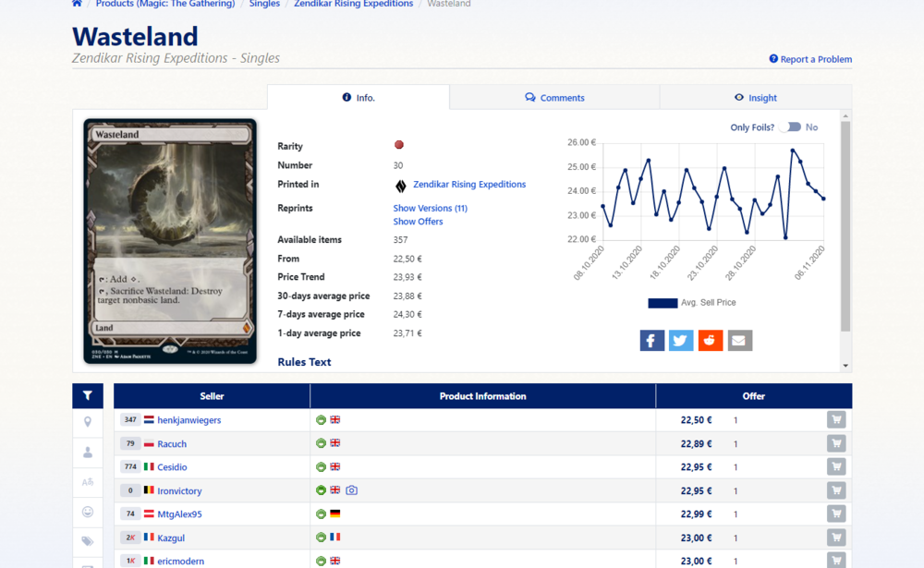Screen dimensions: 924x568
Task: Open the filter funnel icon above the sidebar
Action: pyautogui.click(x=88, y=396)
